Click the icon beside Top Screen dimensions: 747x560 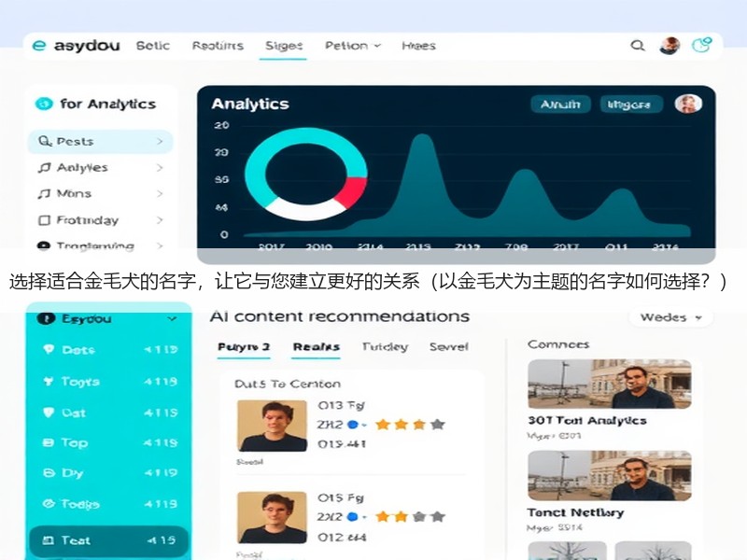(49, 442)
